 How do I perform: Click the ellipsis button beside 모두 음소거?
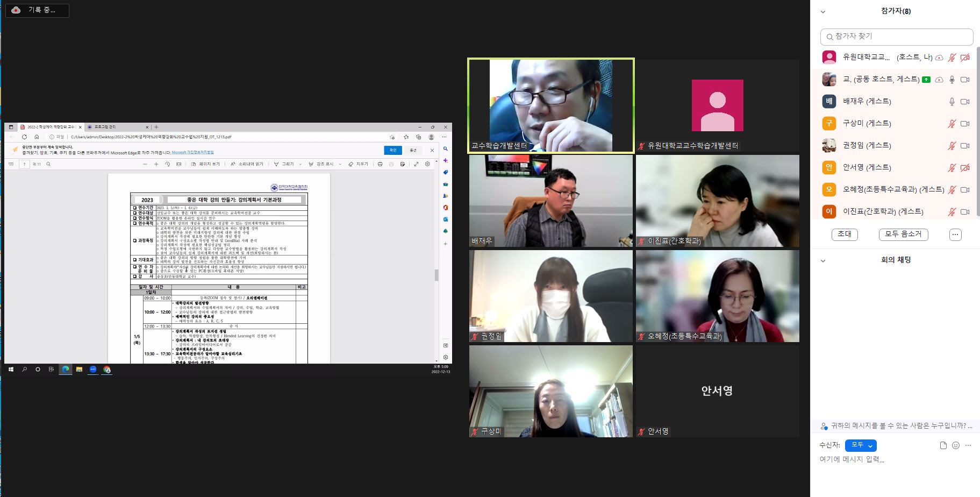click(955, 235)
